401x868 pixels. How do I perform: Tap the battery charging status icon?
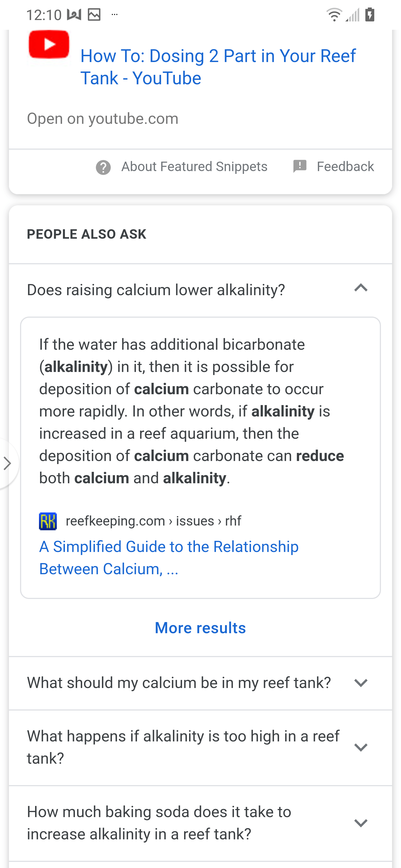(x=370, y=15)
